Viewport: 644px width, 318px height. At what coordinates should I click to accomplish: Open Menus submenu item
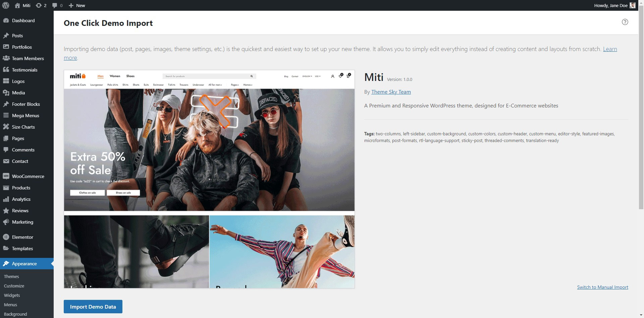coord(10,305)
